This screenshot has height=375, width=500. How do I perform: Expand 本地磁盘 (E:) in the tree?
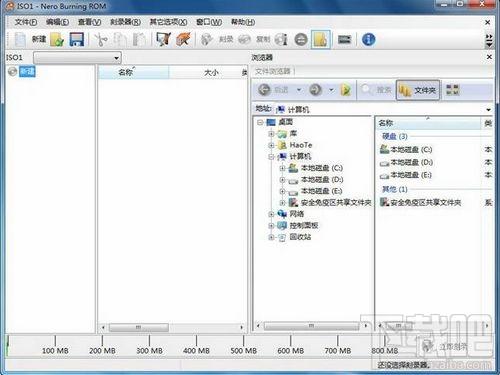282,191
